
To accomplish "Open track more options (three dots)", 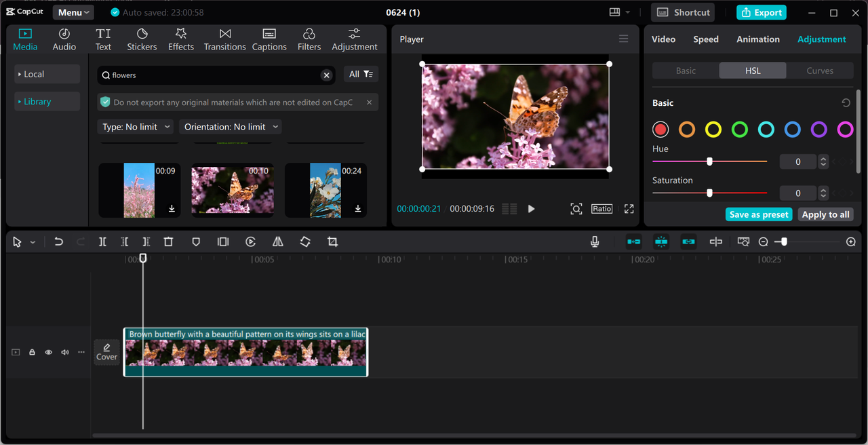I will 81,352.
